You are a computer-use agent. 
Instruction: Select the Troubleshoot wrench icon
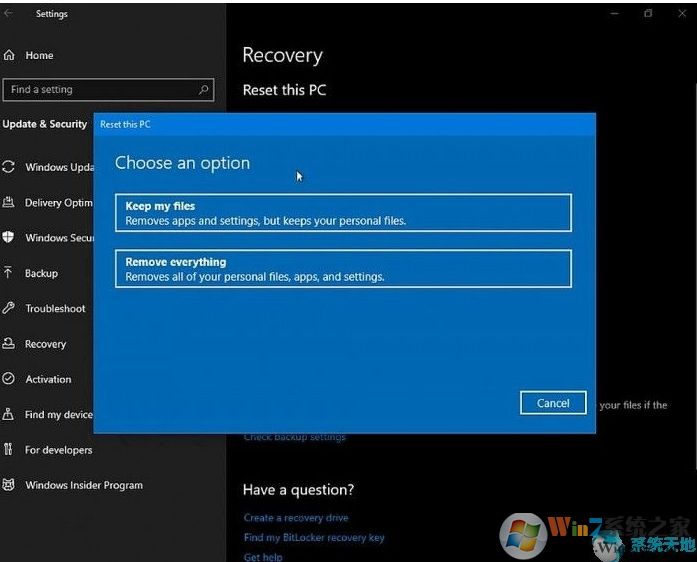tap(8, 308)
